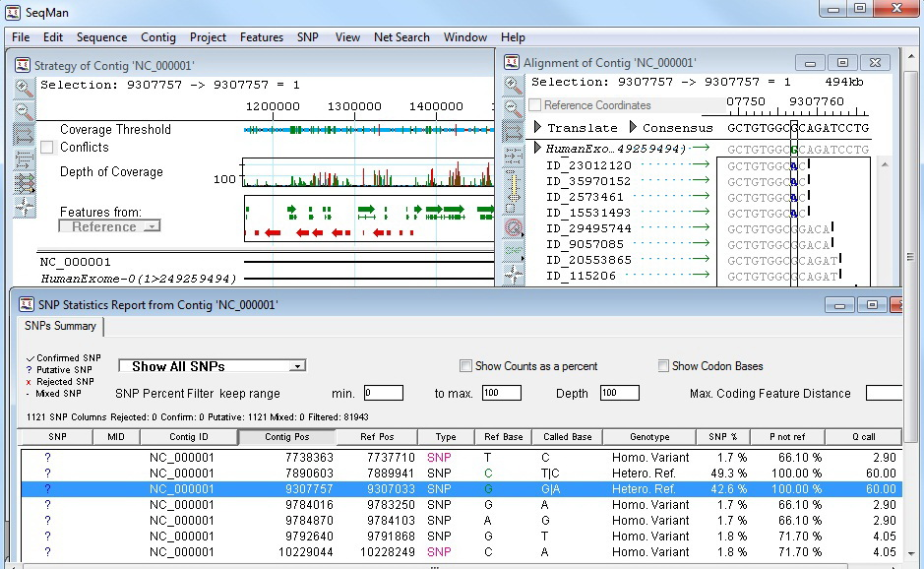The width and height of the screenshot is (924, 569).
Task: Select sequence ID_29495744 in Alignment window
Action: point(588,228)
